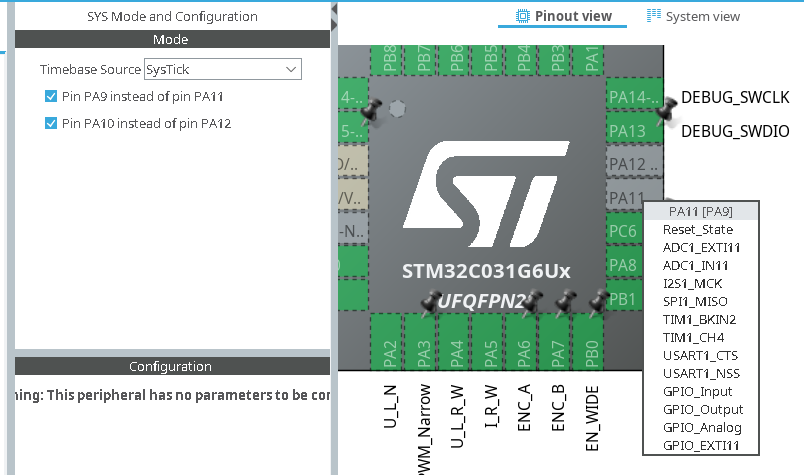Click the pushpin icon on PA3

click(x=430, y=303)
